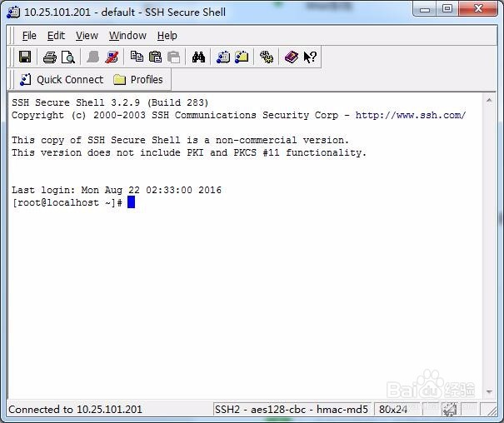Click the Save toolbar icon
This screenshot has width=504, height=423.
(25, 57)
